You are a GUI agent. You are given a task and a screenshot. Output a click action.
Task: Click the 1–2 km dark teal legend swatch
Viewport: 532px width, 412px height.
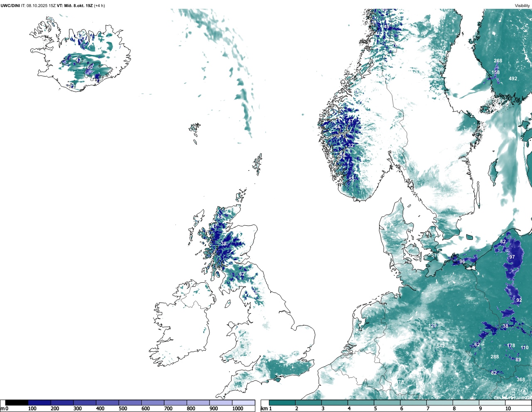pyautogui.click(x=282, y=403)
